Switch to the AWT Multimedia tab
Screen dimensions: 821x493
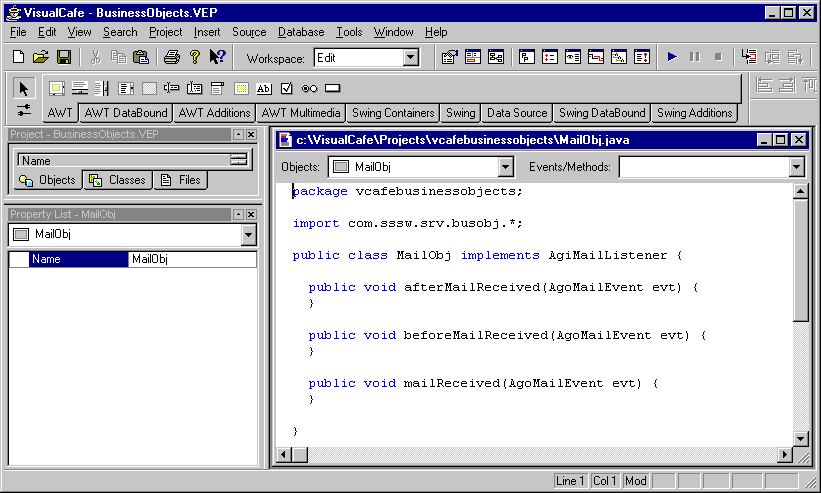tap(301, 113)
